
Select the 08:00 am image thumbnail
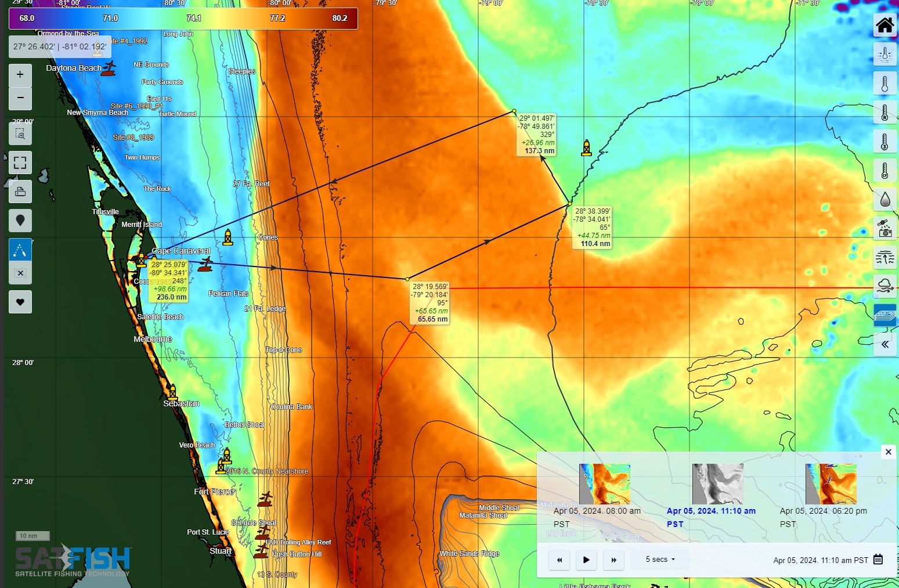point(604,484)
